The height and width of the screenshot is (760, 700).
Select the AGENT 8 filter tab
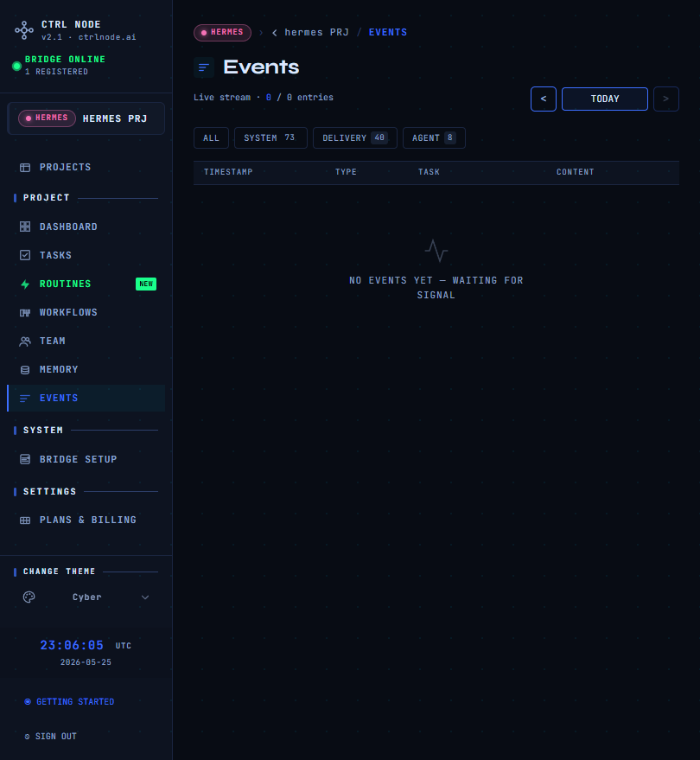[434, 138]
